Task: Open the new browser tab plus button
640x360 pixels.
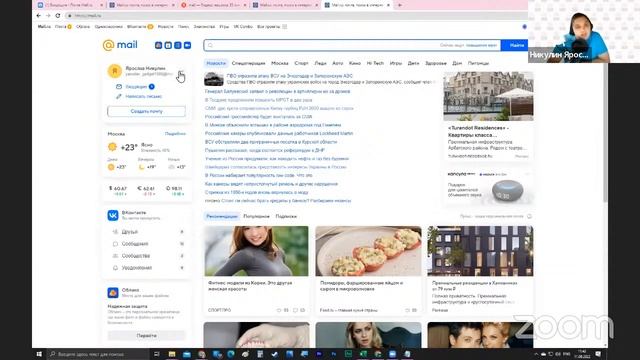Action: click(x=400, y=5)
